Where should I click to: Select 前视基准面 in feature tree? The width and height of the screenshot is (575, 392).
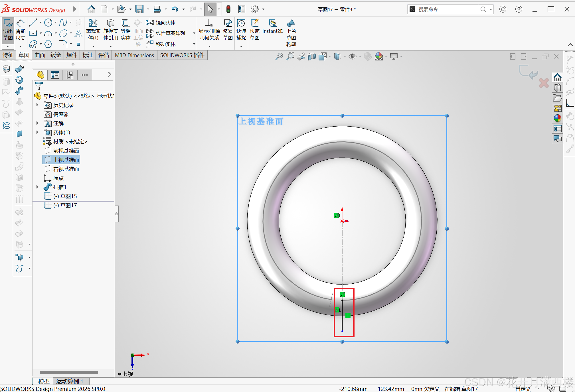pyautogui.click(x=62, y=151)
